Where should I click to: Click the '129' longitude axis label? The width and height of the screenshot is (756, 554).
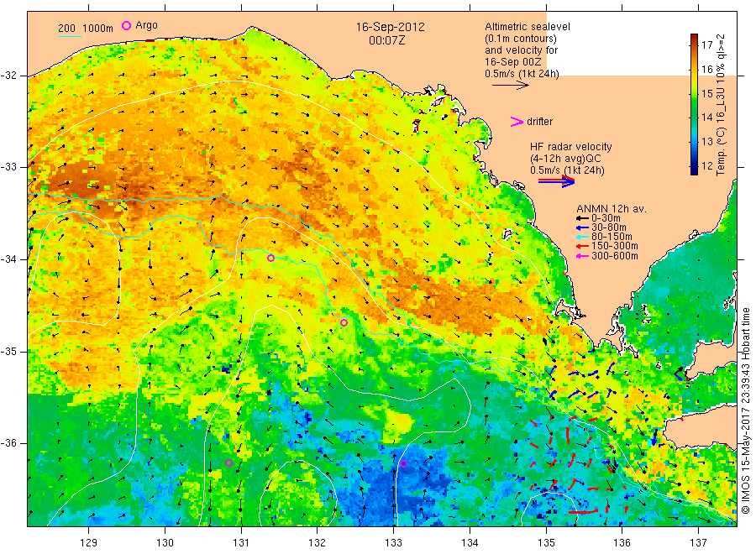[x=89, y=543]
